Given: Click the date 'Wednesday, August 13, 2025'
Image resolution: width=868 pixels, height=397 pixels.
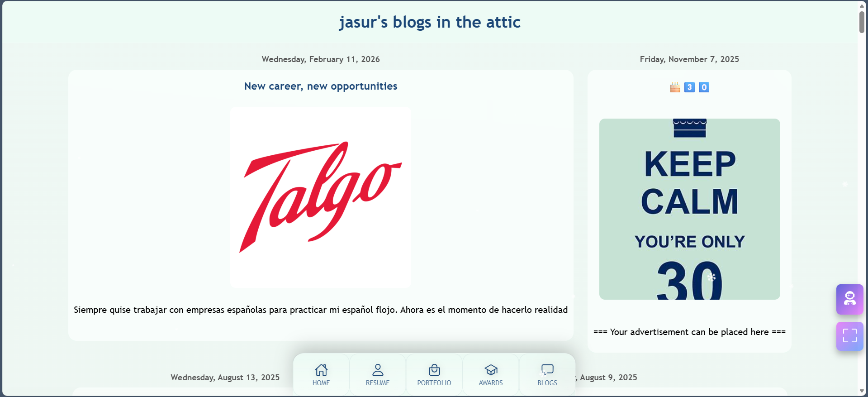Looking at the screenshot, I should (225, 378).
